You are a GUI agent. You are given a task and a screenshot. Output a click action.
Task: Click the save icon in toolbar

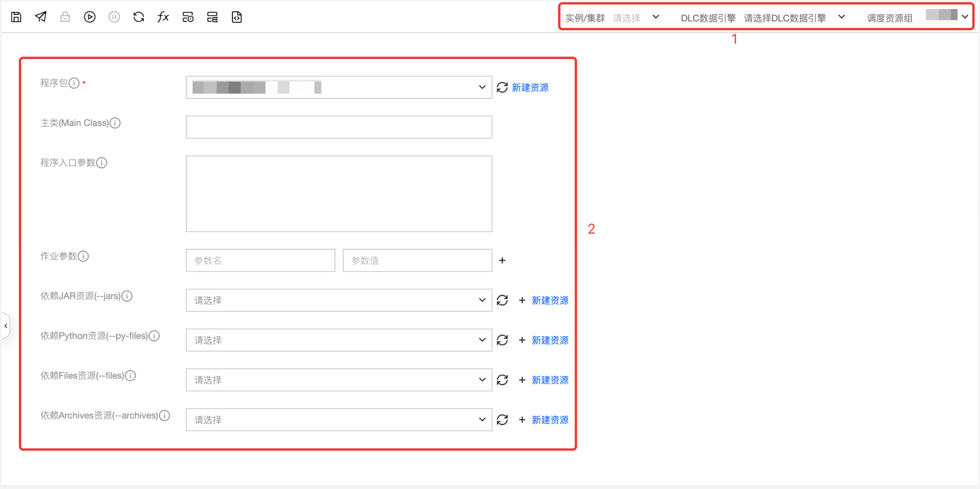click(x=16, y=17)
